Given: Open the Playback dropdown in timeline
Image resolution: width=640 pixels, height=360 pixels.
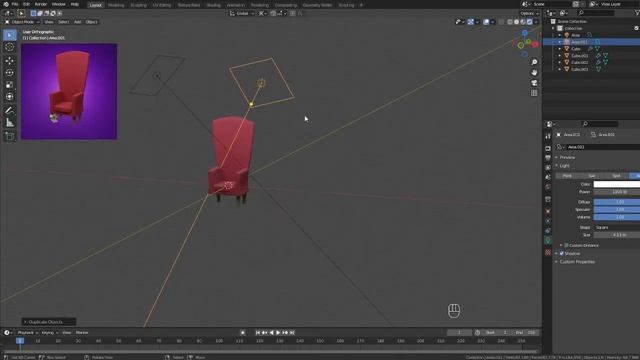Looking at the screenshot, I should point(27,333).
